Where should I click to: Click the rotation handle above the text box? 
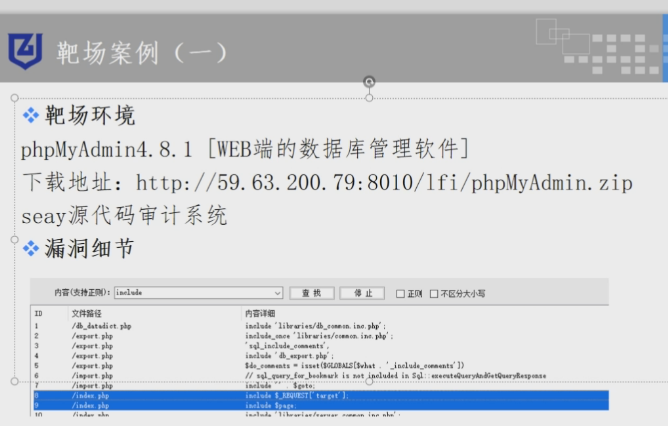coord(369,81)
